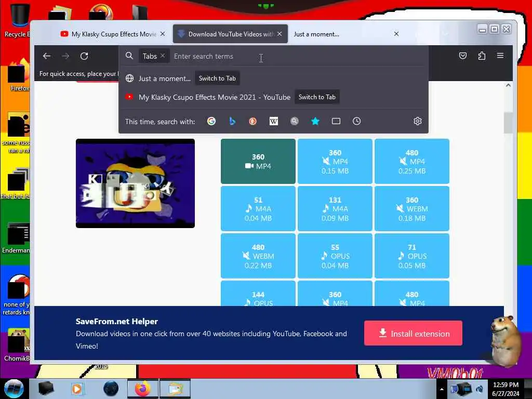The height and width of the screenshot is (399, 532).
Task: Open the media player taskbar icon
Action: pyautogui.click(x=77, y=389)
